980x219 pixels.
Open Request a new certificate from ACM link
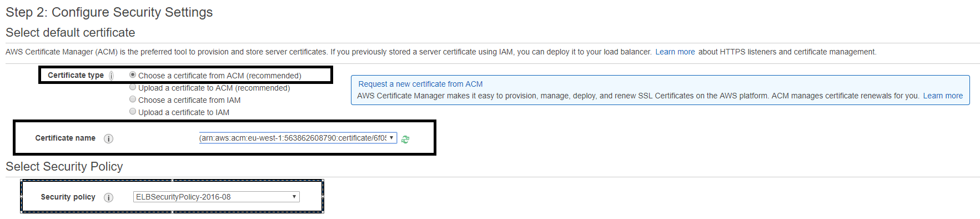click(x=420, y=84)
